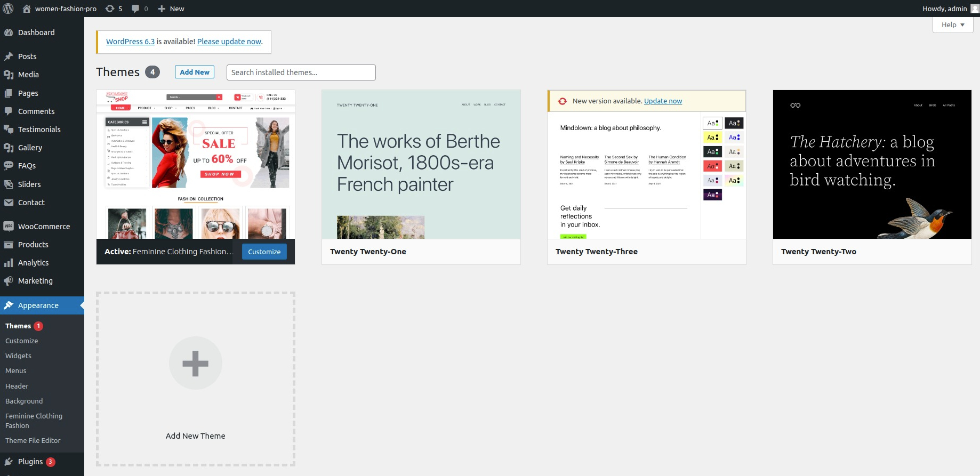Open the WooCommerce menu
This screenshot has width=980, height=476.
(42, 227)
